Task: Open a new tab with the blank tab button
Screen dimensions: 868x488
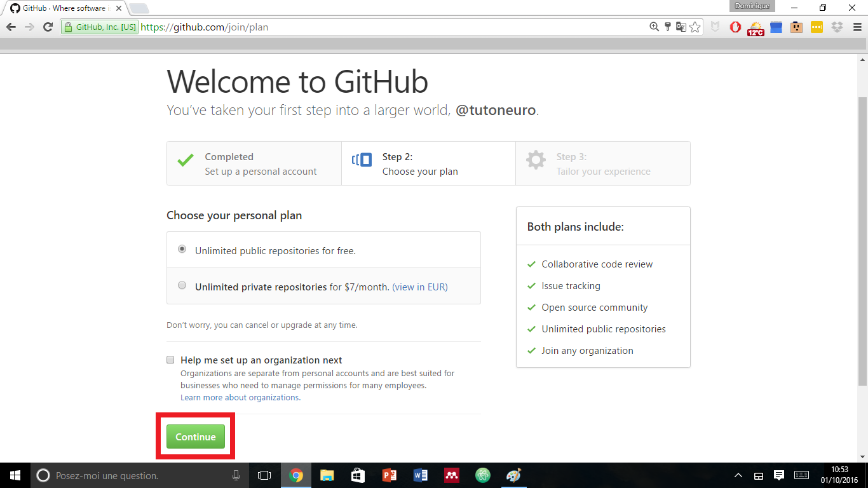Action: (x=139, y=8)
